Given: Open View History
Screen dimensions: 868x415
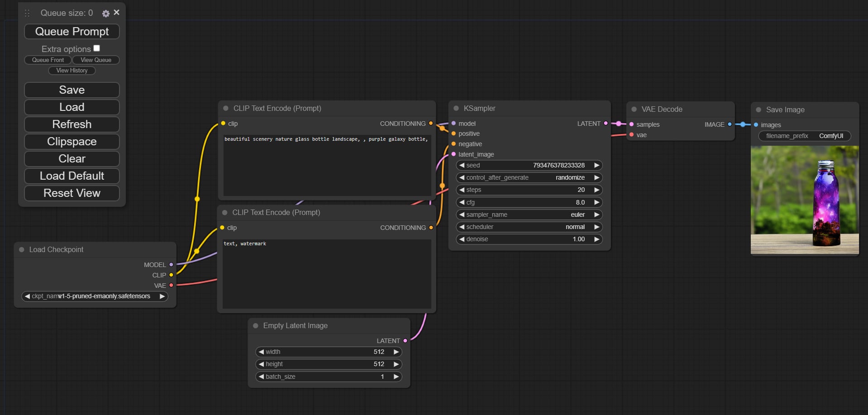Looking at the screenshot, I should point(72,70).
